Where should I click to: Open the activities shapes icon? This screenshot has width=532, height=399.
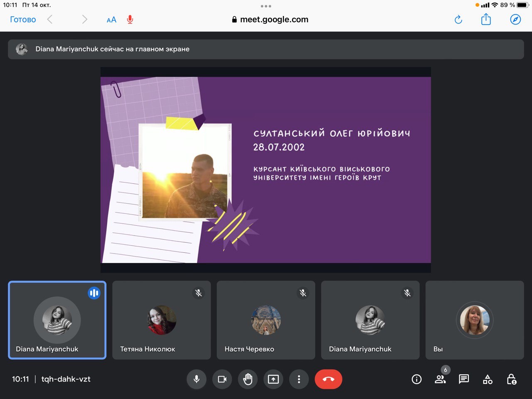tap(488, 379)
